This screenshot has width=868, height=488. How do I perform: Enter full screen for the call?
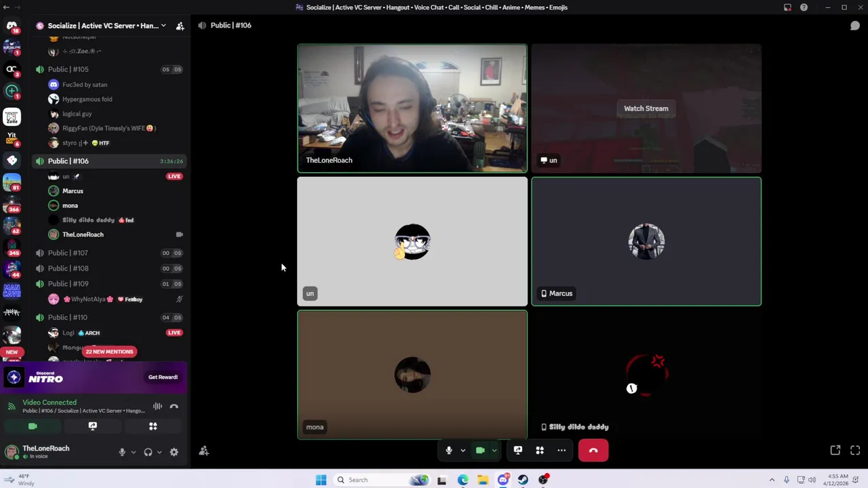pyautogui.click(x=855, y=450)
